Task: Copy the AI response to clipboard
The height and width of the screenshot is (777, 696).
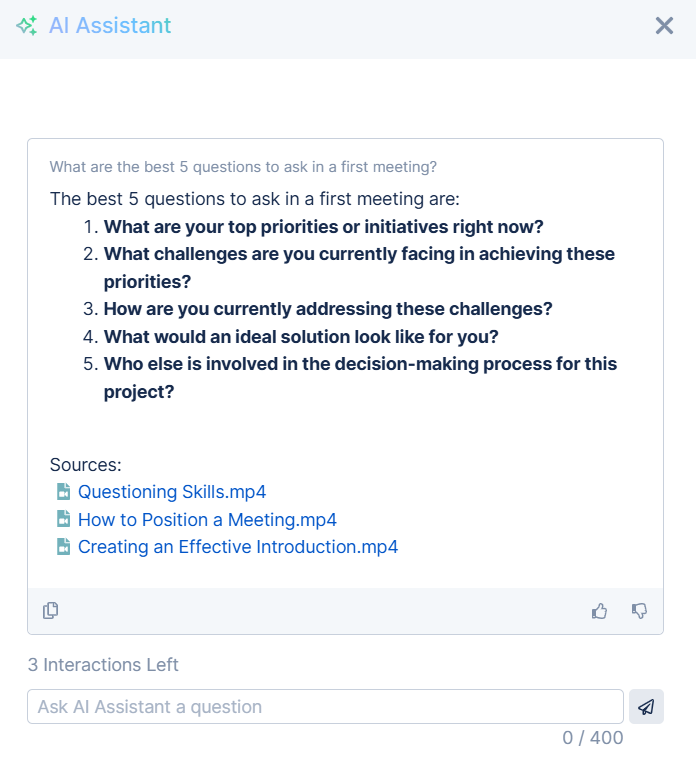Action: click(x=50, y=610)
